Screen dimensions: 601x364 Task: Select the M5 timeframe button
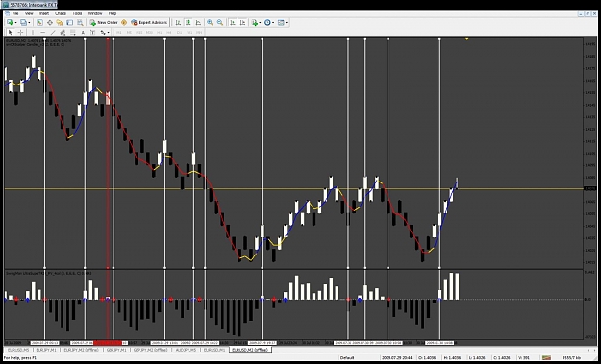(x=129, y=32)
